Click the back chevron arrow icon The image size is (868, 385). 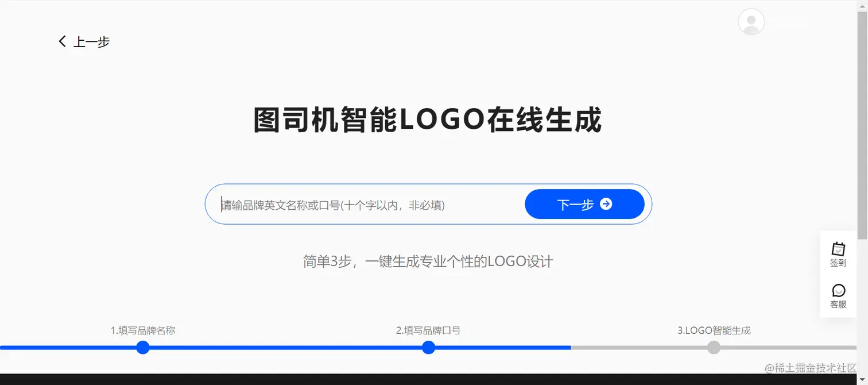(x=62, y=41)
